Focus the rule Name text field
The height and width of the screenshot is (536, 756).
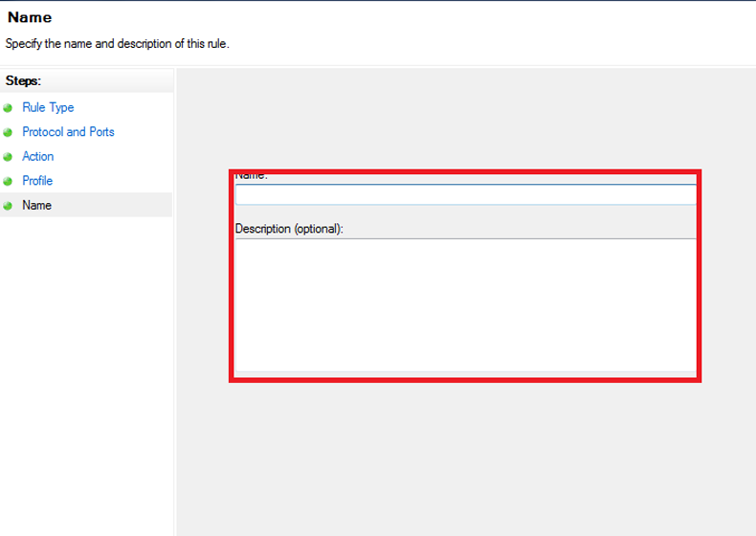(x=465, y=194)
